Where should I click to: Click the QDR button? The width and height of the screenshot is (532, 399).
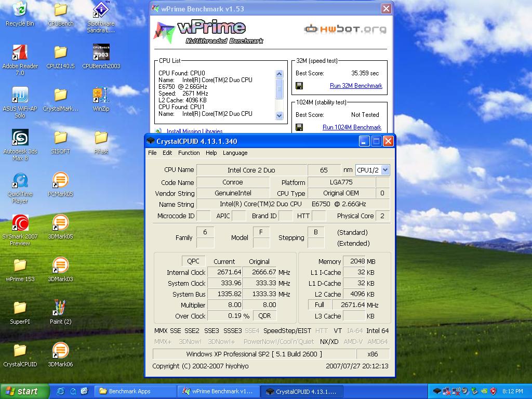point(264,315)
